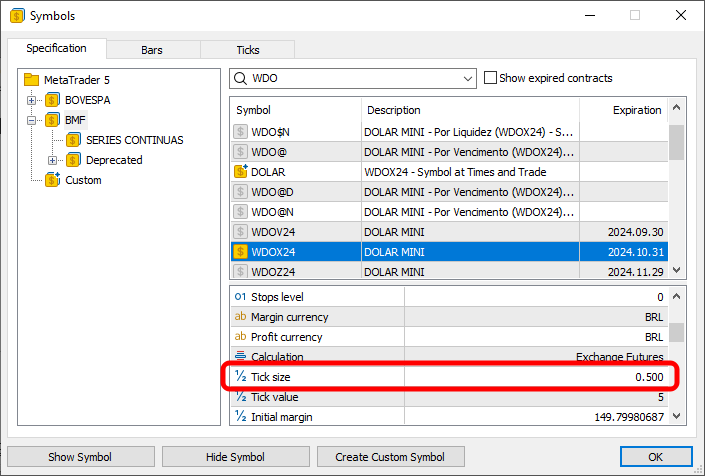Click the Tick size property icon

[241, 376]
